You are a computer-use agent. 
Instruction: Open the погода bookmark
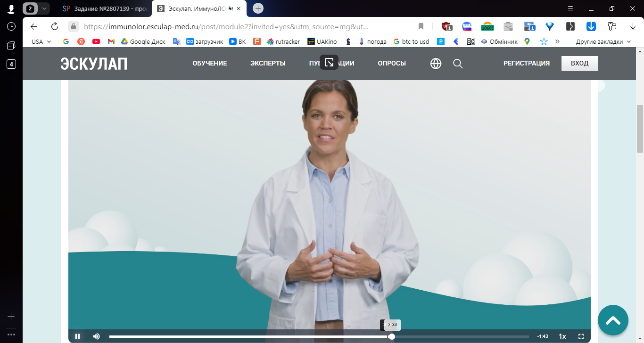click(x=372, y=41)
